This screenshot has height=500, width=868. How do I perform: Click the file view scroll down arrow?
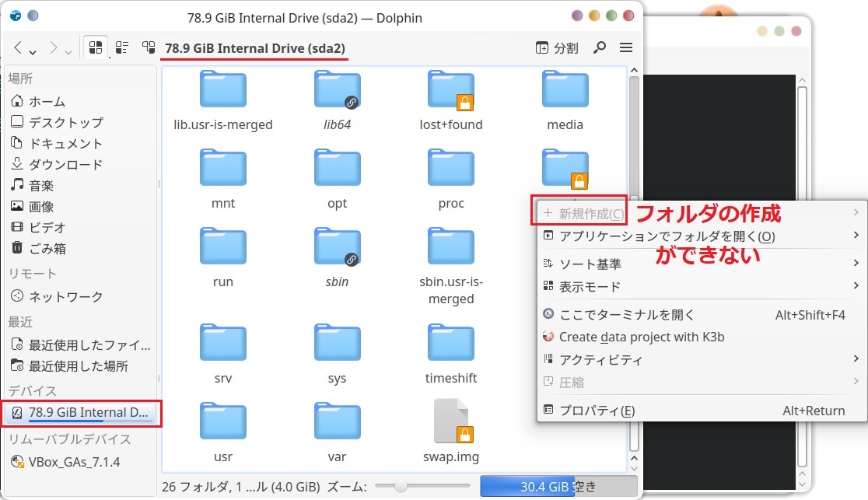tap(635, 468)
